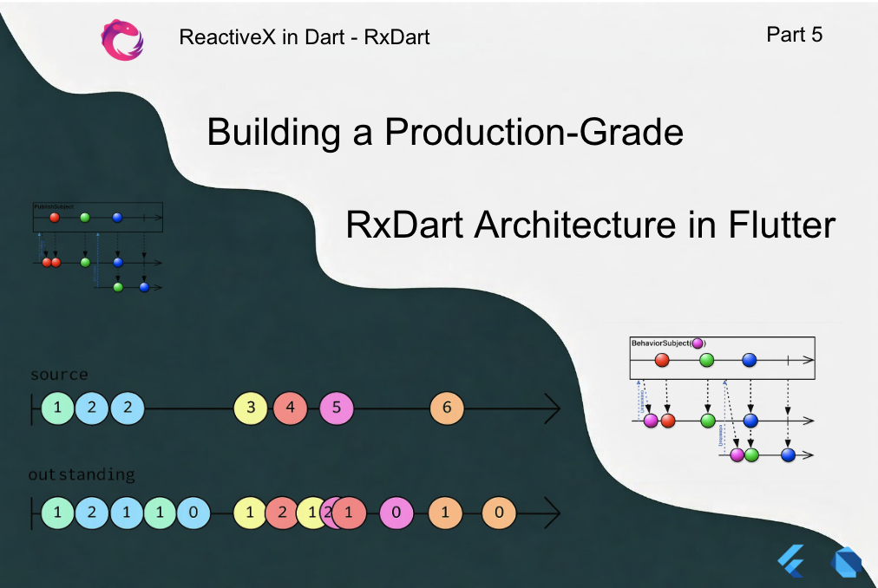The width and height of the screenshot is (878, 588).
Task: Click the source timeline arrowhead
Action: point(551,408)
